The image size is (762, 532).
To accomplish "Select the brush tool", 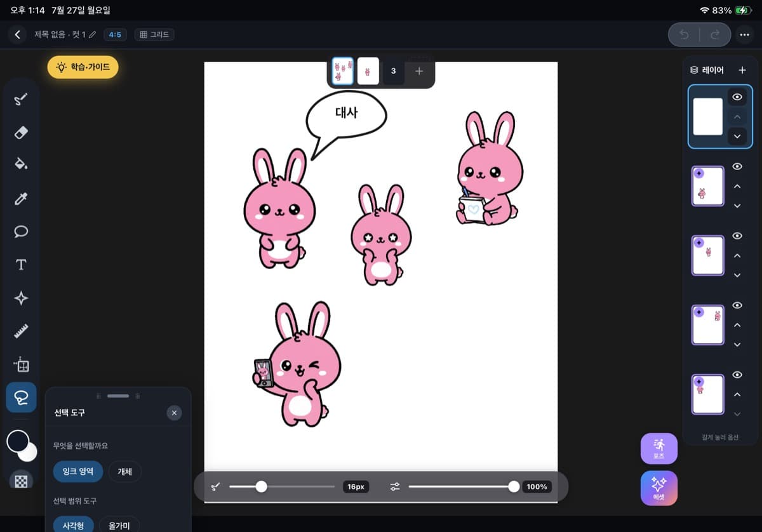I will pyautogui.click(x=21, y=100).
